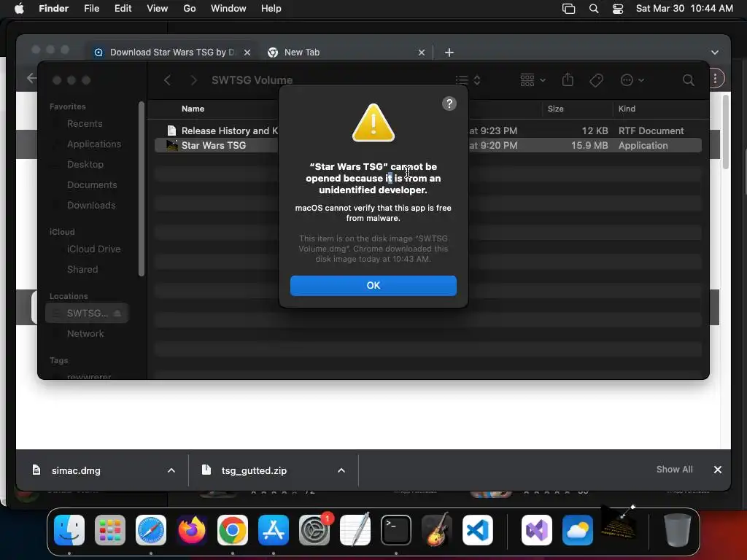The width and height of the screenshot is (747, 560).
Task: Open the Finder menu
Action: pos(53,9)
